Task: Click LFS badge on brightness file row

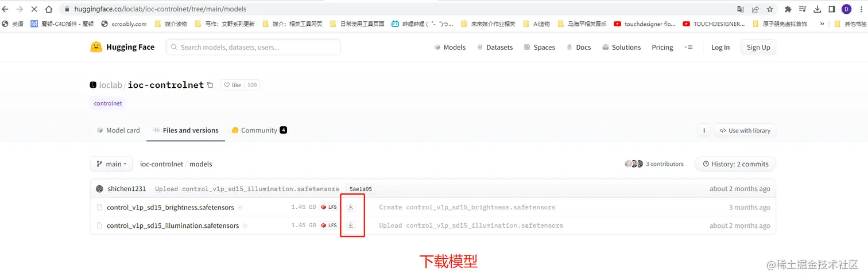Action: point(329,207)
